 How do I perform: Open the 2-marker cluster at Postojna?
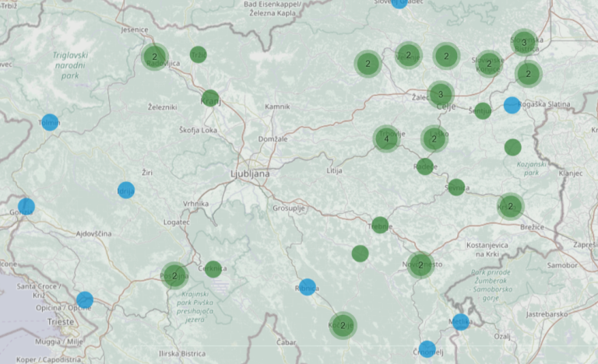(x=174, y=275)
